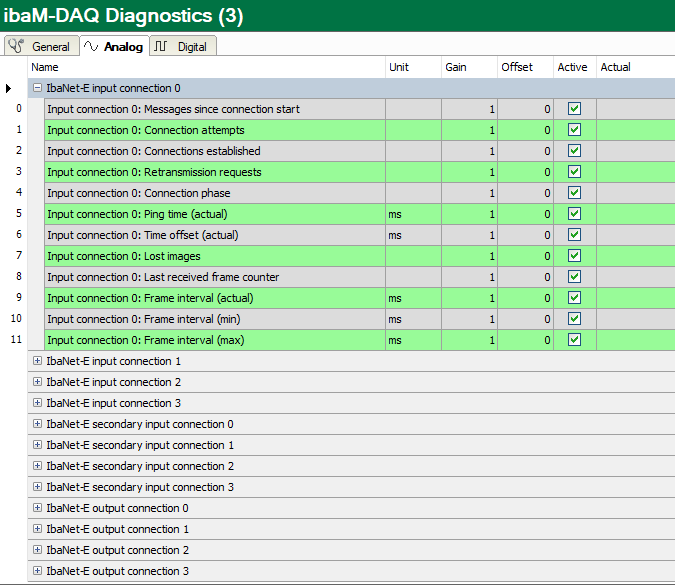
Task: Expand IbaNet-E input connection 3
Action: point(37,403)
